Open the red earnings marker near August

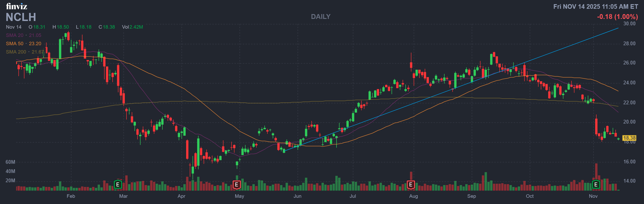tap(410, 185)
